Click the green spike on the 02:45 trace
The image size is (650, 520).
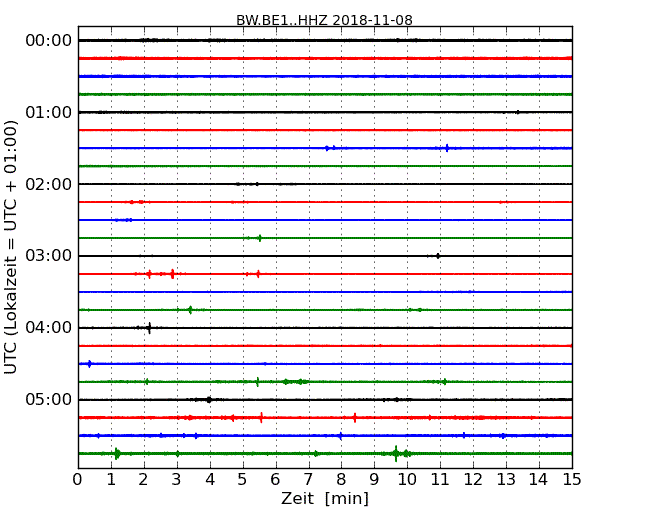[x=260, y=238]
